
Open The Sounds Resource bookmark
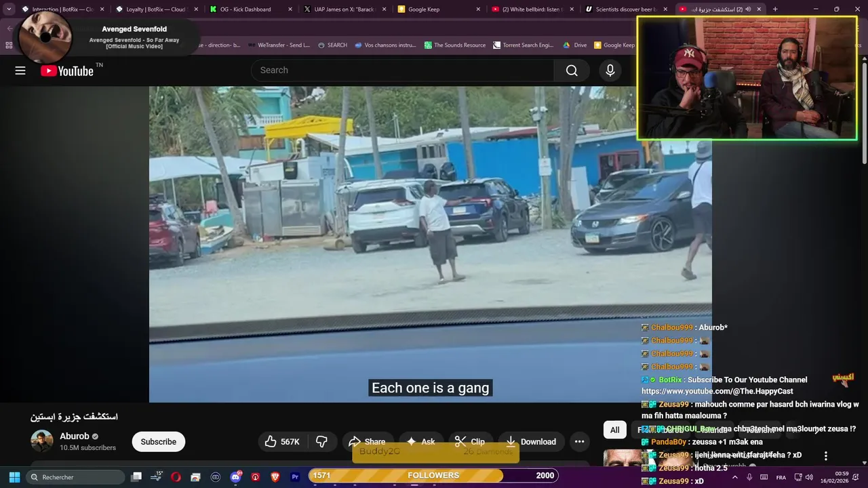(455, 45)
